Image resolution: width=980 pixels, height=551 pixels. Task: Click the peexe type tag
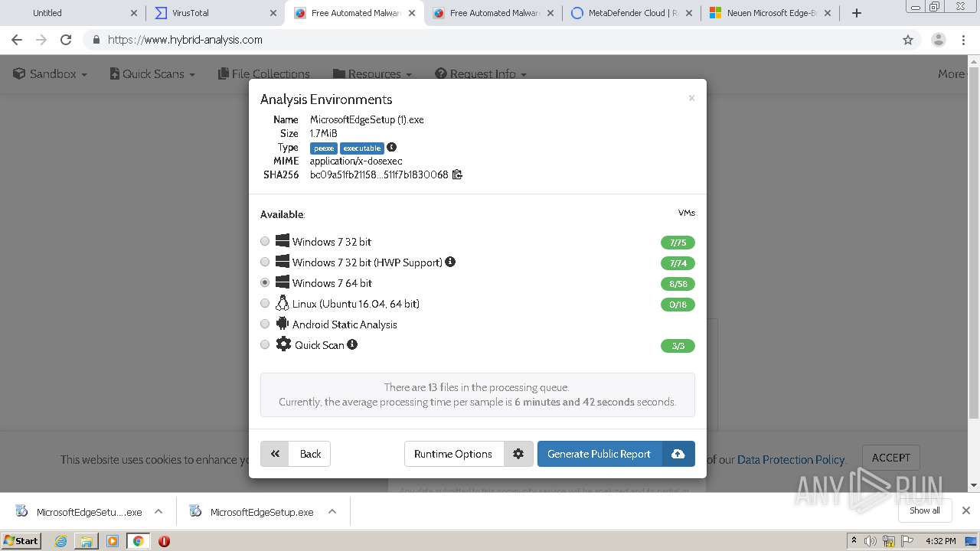pos(324,148)
